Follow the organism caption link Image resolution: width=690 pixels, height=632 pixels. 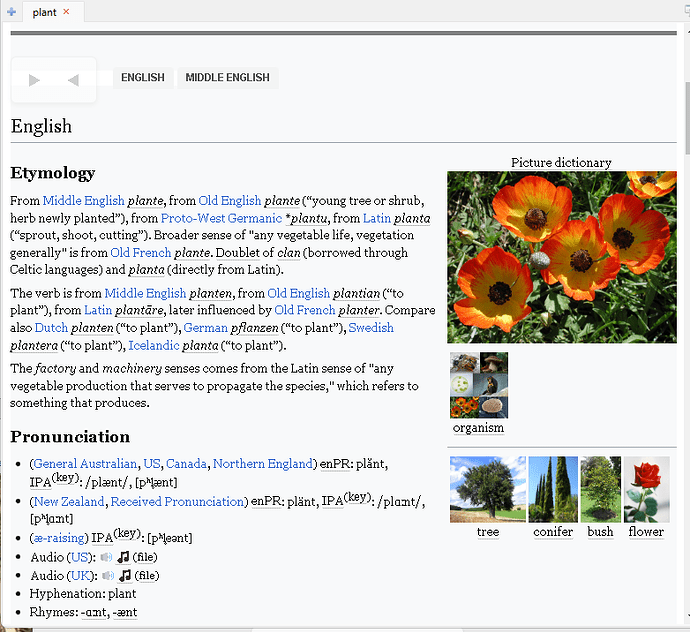[478, 428]
